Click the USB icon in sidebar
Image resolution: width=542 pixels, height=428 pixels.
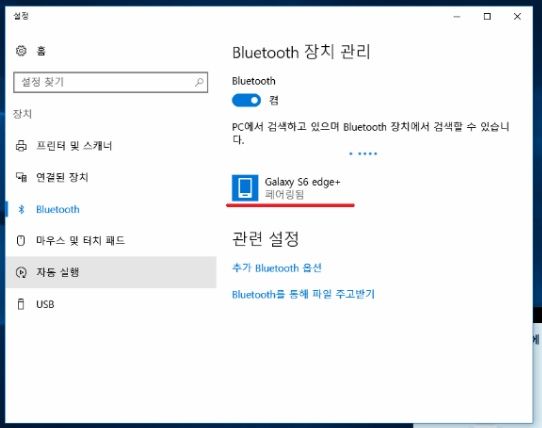click(21, 304)
